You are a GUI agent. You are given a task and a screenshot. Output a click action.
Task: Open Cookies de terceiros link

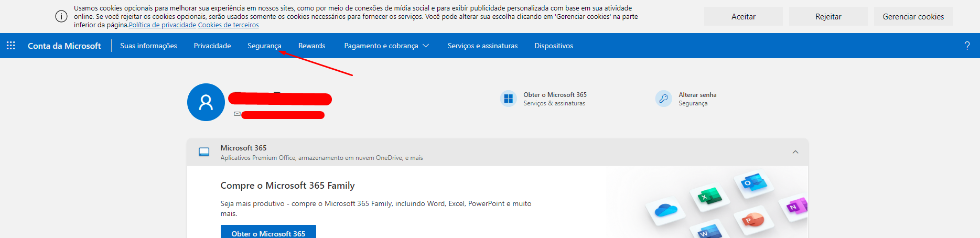pos(228,25)
